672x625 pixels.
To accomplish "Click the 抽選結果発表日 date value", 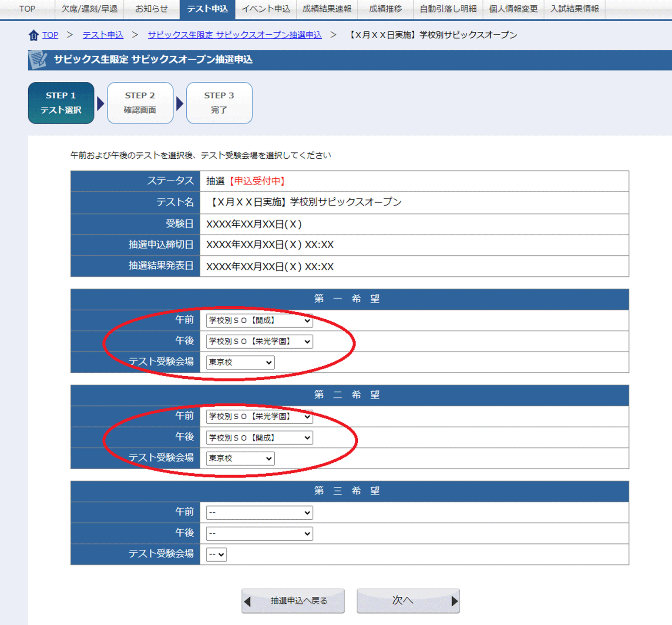I will pos(270,266).
